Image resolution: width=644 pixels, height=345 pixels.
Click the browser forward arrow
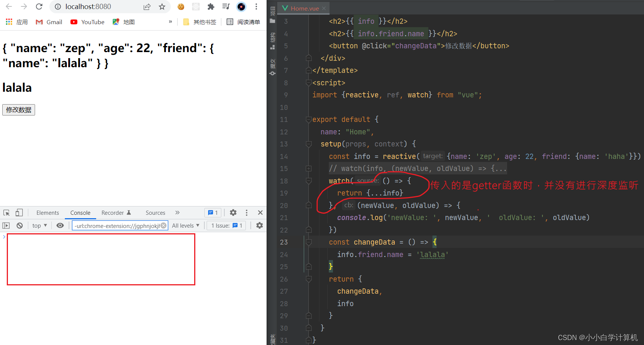tap(24, 6)
